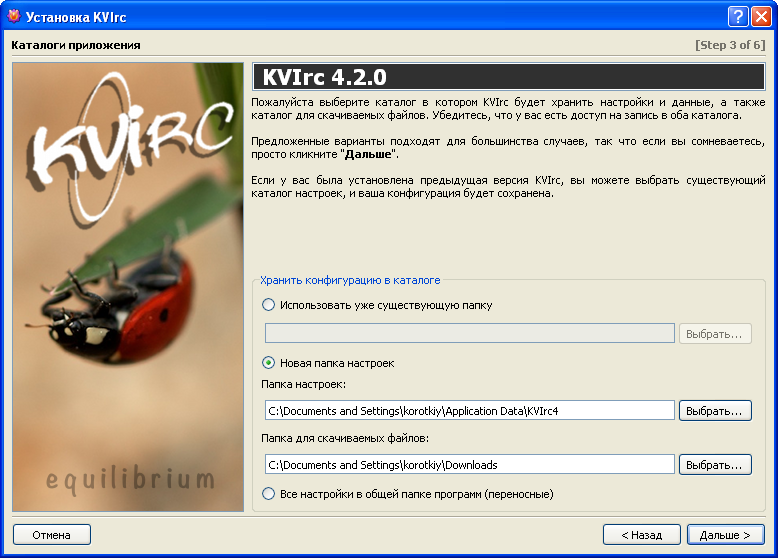Click the Step 3 of 6 indicator

pyautogui.click(x=729, y=45)
